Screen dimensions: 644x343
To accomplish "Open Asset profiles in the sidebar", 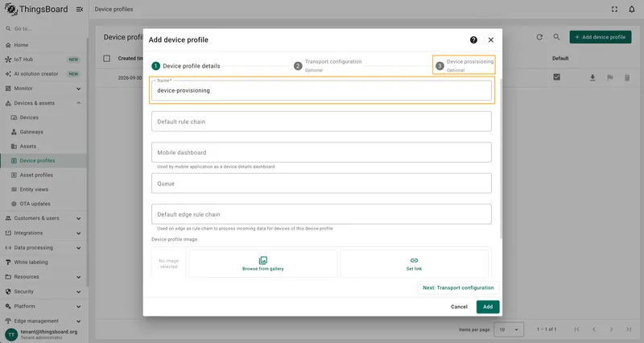I will tap(43, 175).
